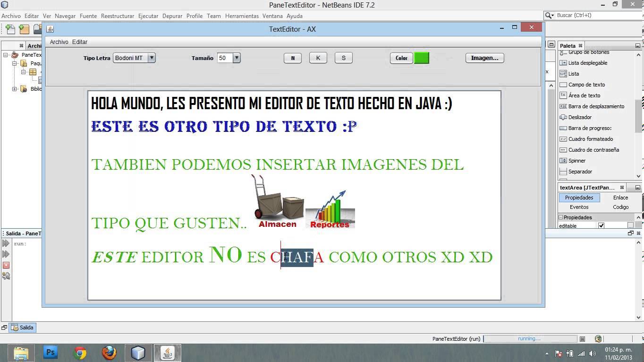Pick the Lista palette component

[569, 74]
